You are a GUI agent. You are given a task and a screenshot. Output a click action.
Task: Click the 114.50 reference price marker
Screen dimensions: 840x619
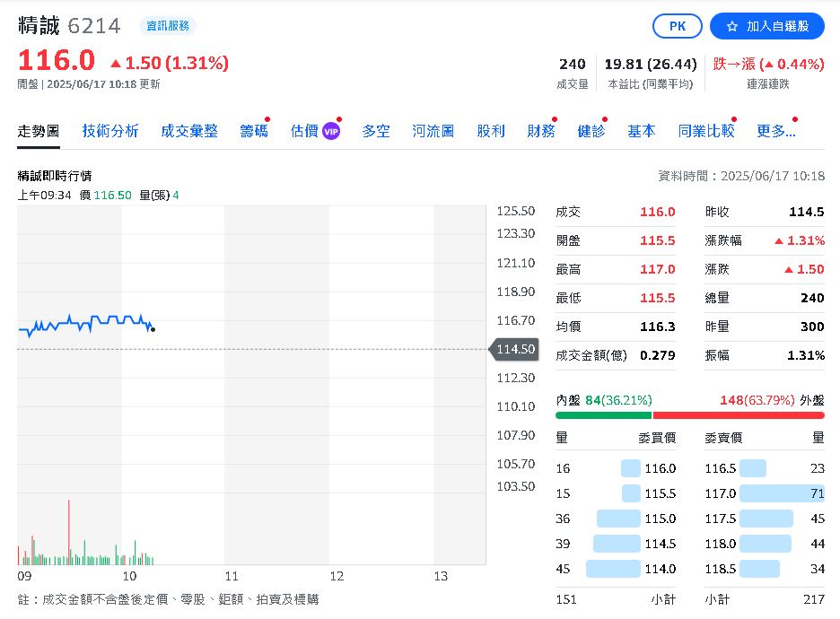[514, 349]
